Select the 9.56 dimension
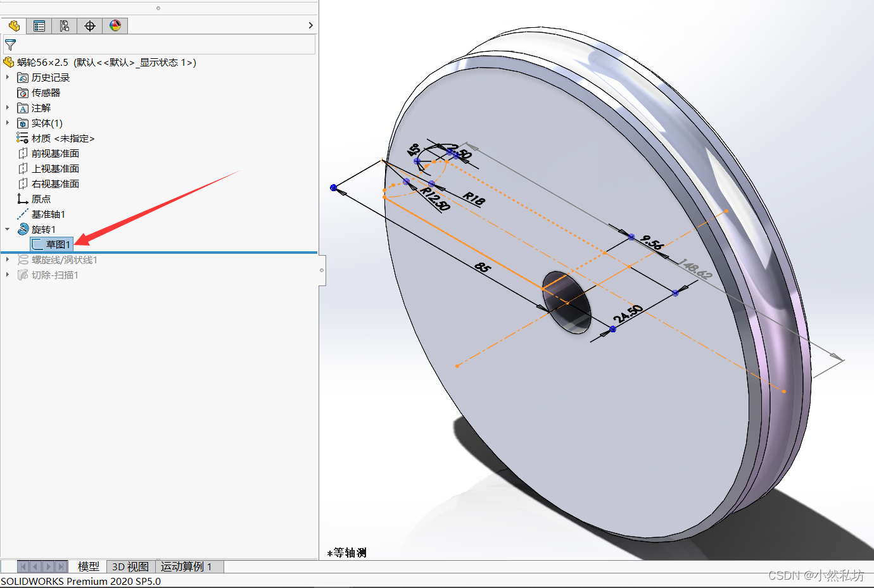This screenshot has height=588, width=874. click(652, 243)
